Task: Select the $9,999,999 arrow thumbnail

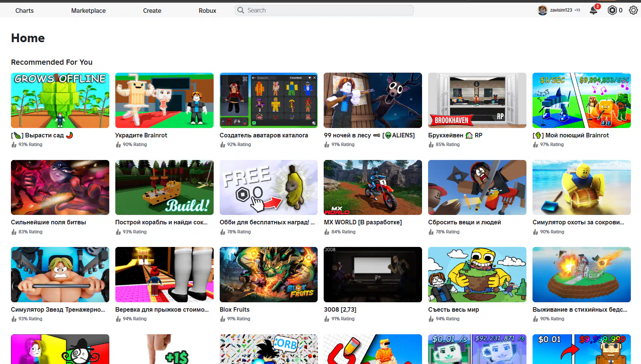Action: tap(581, 349)
